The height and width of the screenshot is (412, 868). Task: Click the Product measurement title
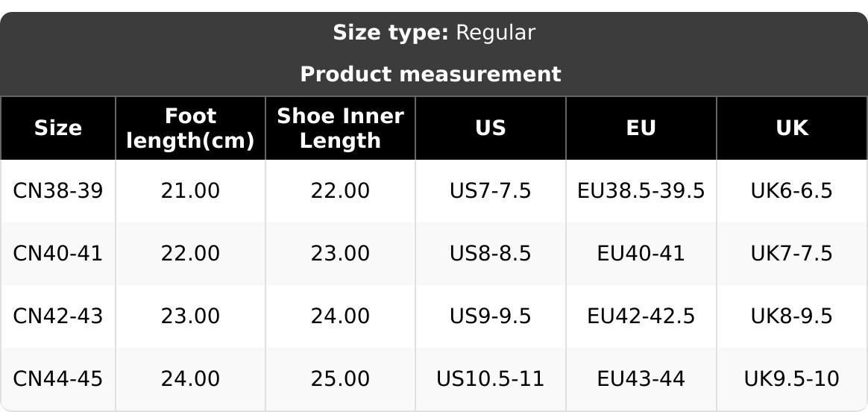pyautogui.click(x=430, y=75)
